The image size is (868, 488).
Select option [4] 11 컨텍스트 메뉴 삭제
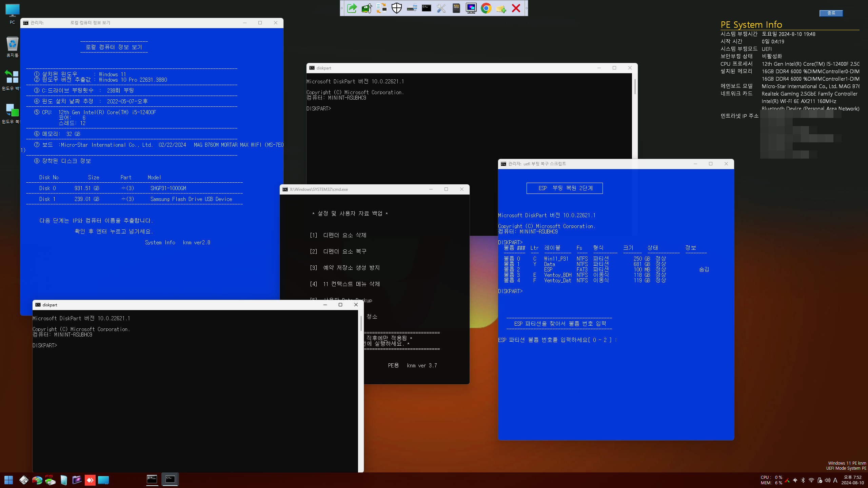(x=345, y=284)
